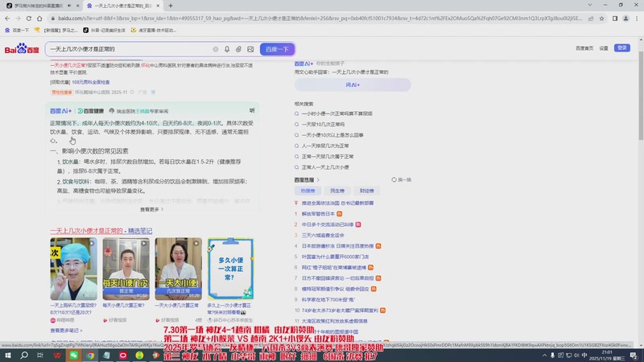Search related query 正常一天尿几次属于正常
This screenshot has height=362, width=644.
[x=328, y=156]
